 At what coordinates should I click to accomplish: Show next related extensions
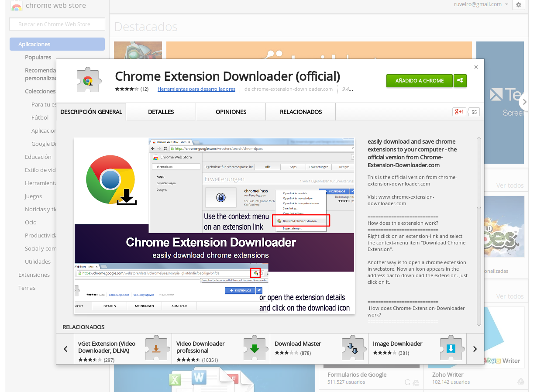(x=475, y=349)
